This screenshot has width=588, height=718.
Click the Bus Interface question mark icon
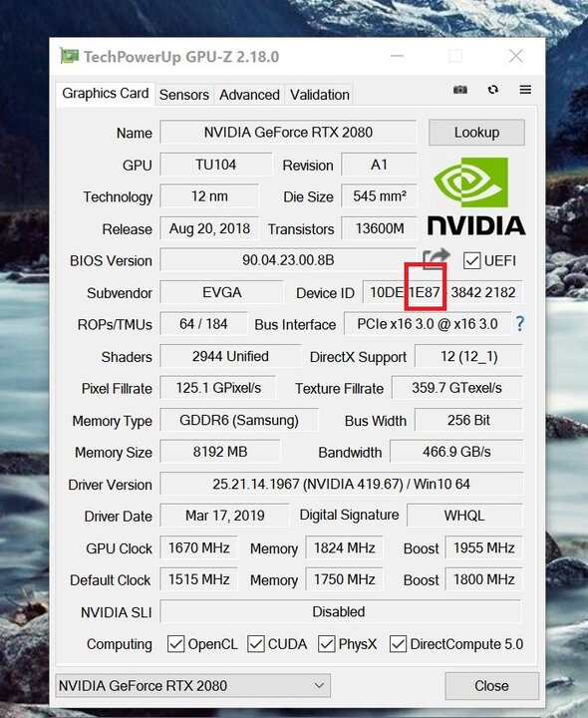click(x=520, y=324)
